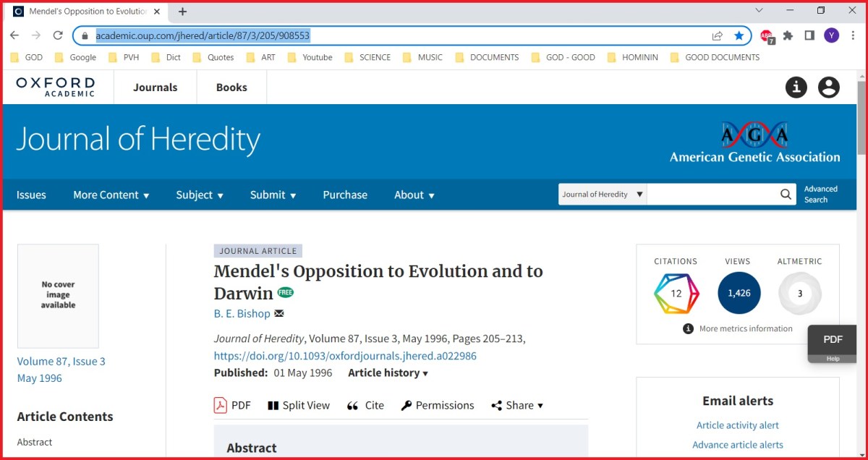This screenshot has width=868, height=460.
Task: Switch to Split View mode
Action: (x=298, y=406)
